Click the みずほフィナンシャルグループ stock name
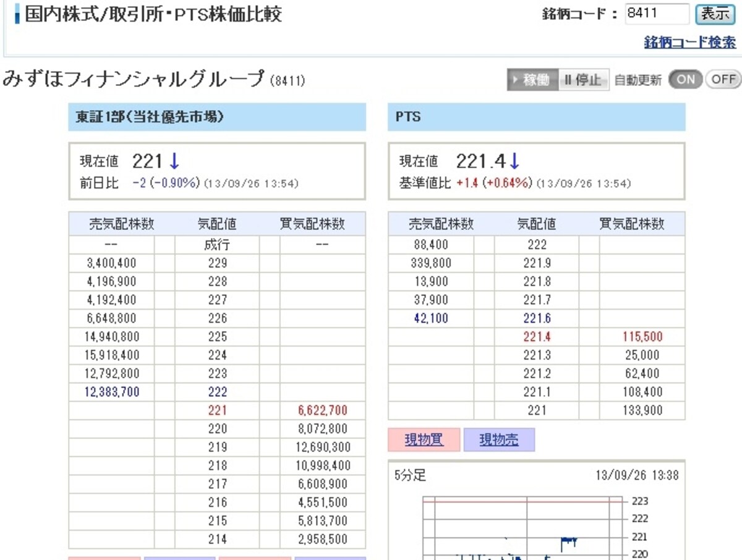 coord(134,80)
